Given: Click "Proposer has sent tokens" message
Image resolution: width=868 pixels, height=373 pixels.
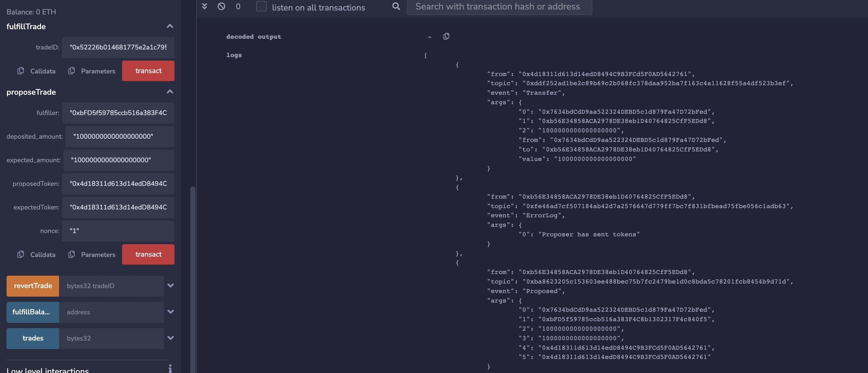Looking at the screenshot, I should pos(589,234).
